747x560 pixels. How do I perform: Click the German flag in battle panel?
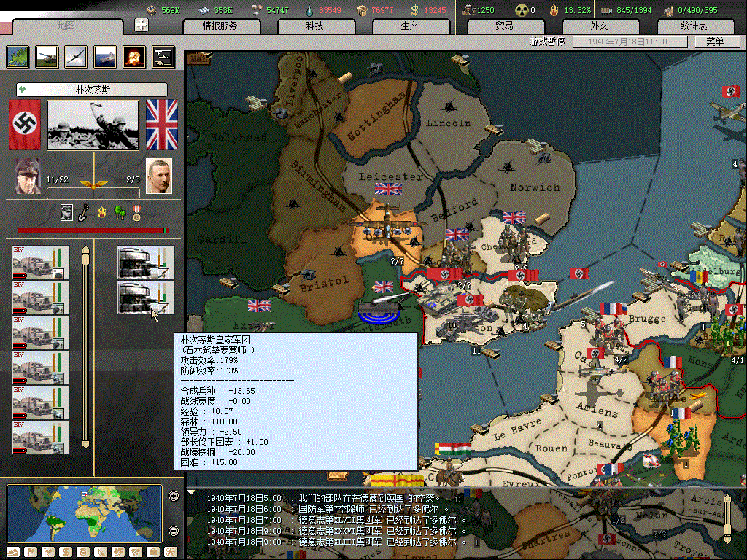tap(25, 125)
